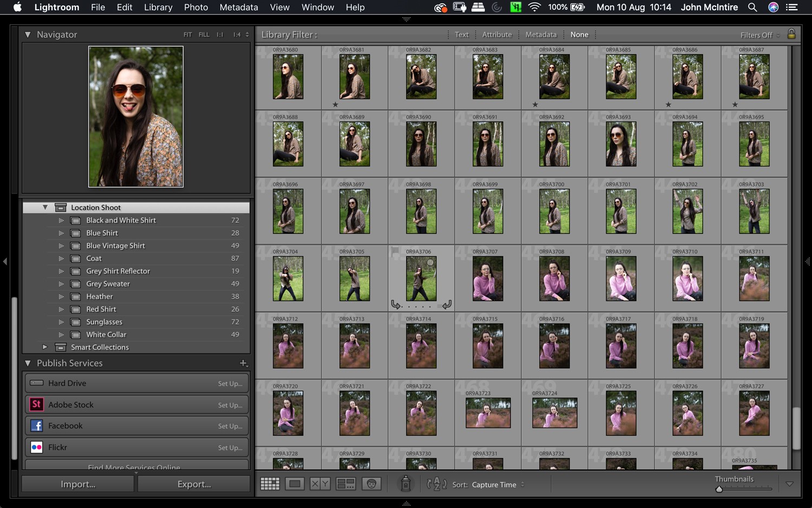Switch to Grid view mode

[270, 483]
